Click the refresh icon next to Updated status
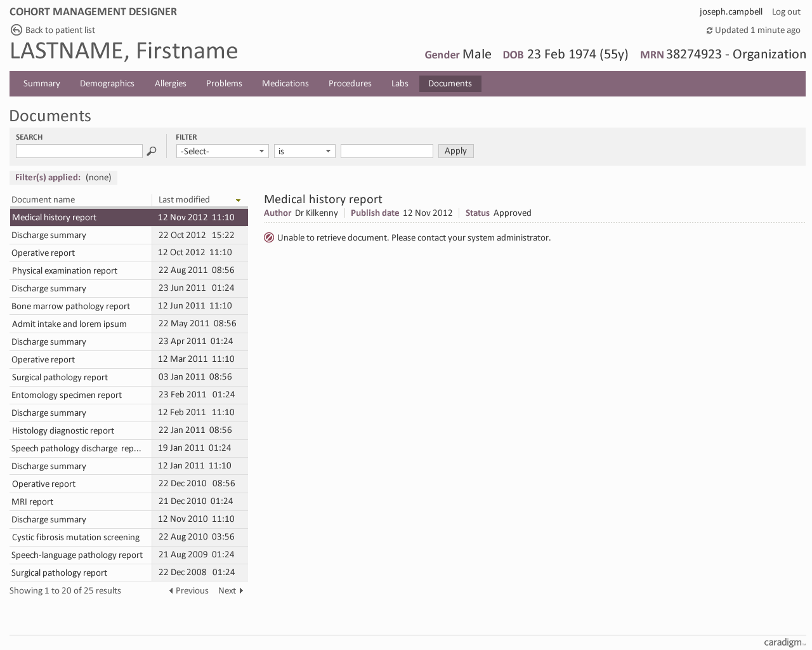This screenshot has height=650, width=812. point(709,30)
